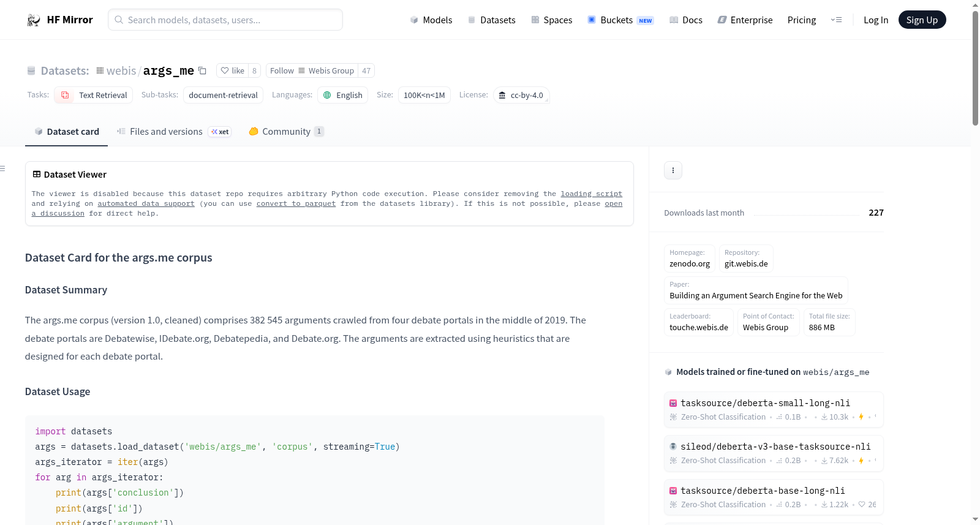This screenshot has width=980, height=525.
Task: Click the loading script link
Action: tap(591, 194)
